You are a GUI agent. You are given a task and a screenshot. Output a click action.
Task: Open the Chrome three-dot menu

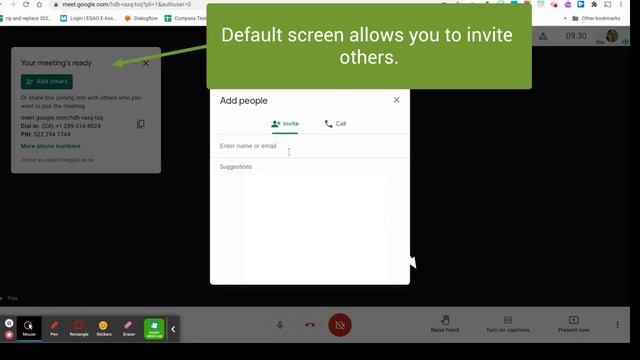click(621, 4)
